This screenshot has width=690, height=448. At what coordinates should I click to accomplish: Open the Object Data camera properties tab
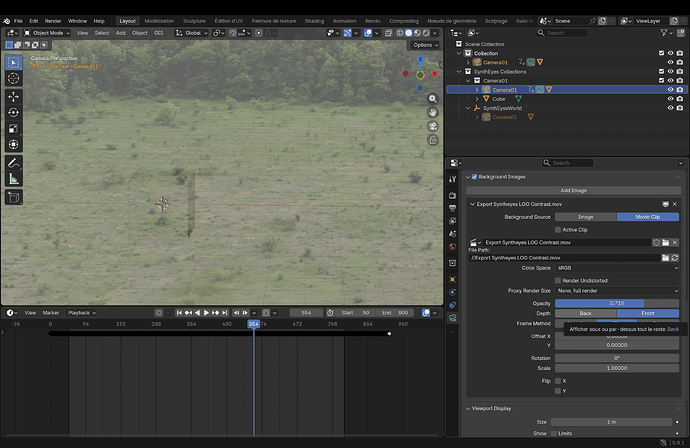(x=452, y=318)
